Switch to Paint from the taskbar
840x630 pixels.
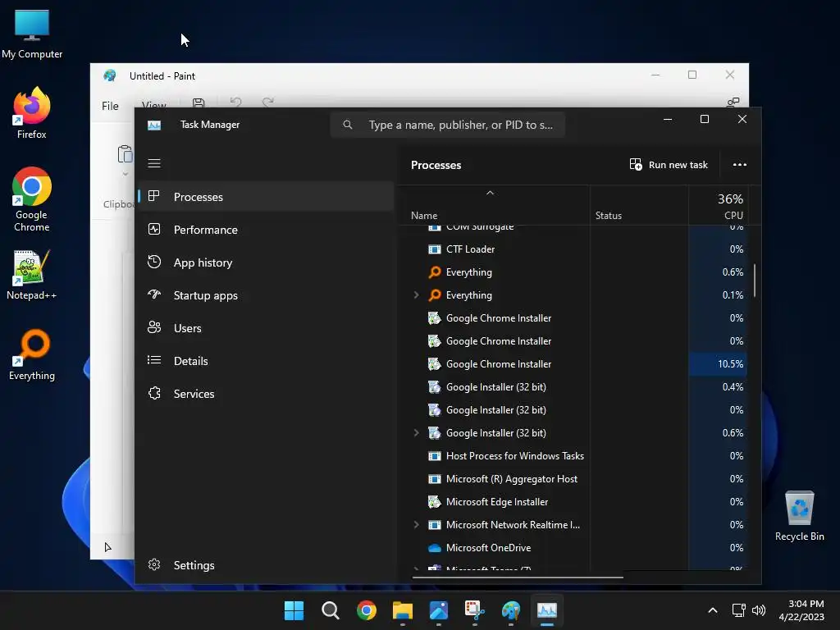tap(511, 610)
